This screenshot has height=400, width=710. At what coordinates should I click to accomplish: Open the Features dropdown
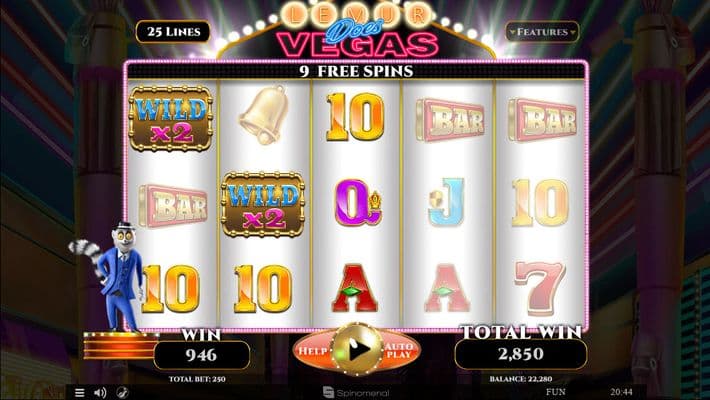pos(542,32)
